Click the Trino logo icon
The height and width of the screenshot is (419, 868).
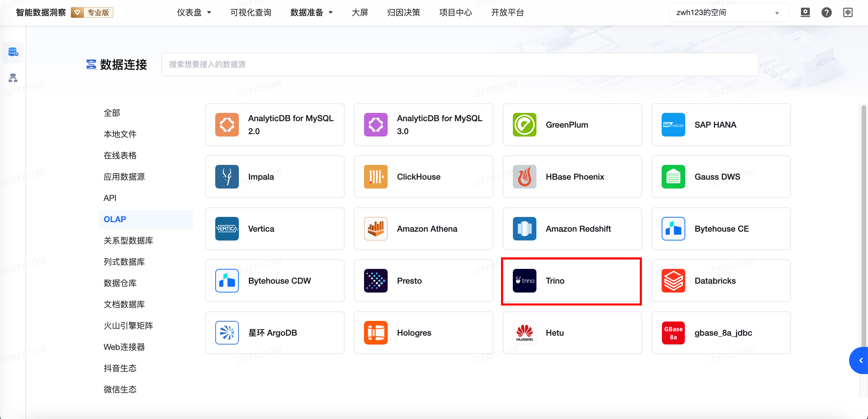[x=524, y=281]
